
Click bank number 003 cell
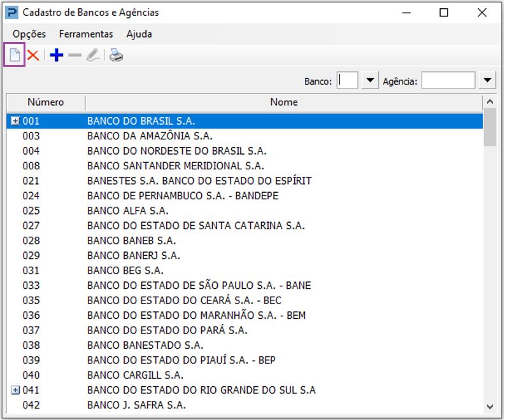click(31, 136)
